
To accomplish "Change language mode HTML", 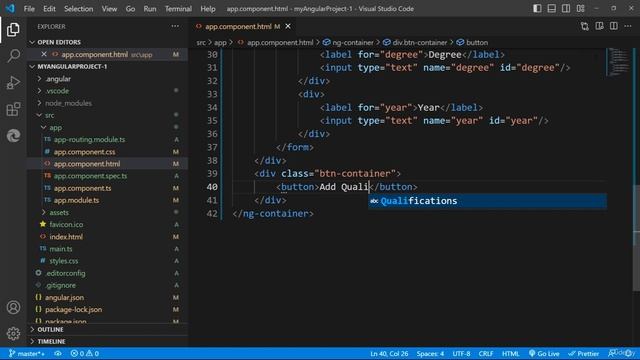I will pyautogui.click(x=510, y=353).
